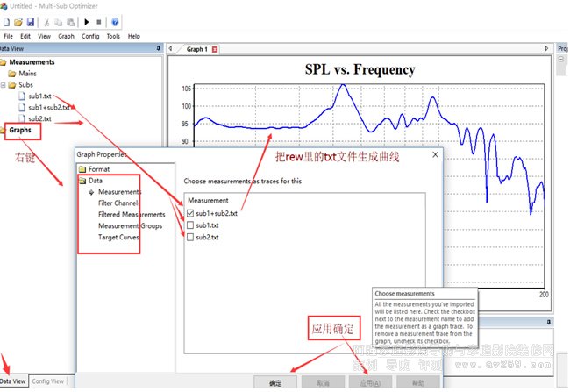Expand the Format folder in Graph Properties
Screen dimensions: 570x392
click(x=83, y=168)
